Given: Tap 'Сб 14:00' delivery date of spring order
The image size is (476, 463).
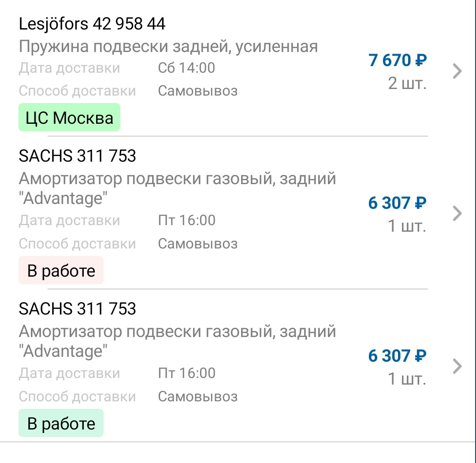Looking at the screenshot, I should point(186,67).
